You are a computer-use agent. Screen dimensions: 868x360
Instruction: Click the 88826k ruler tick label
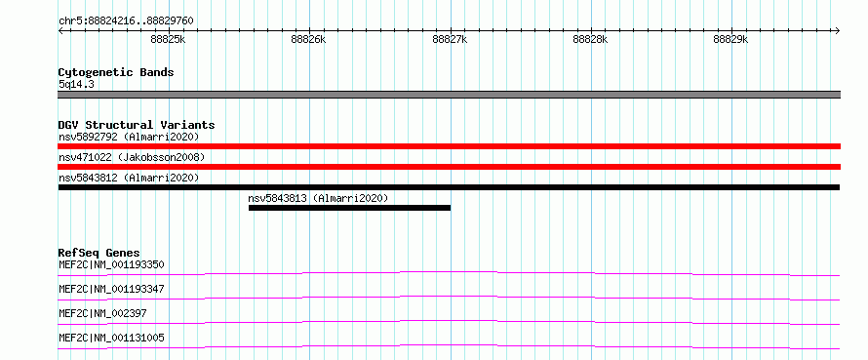pos(308,39)
